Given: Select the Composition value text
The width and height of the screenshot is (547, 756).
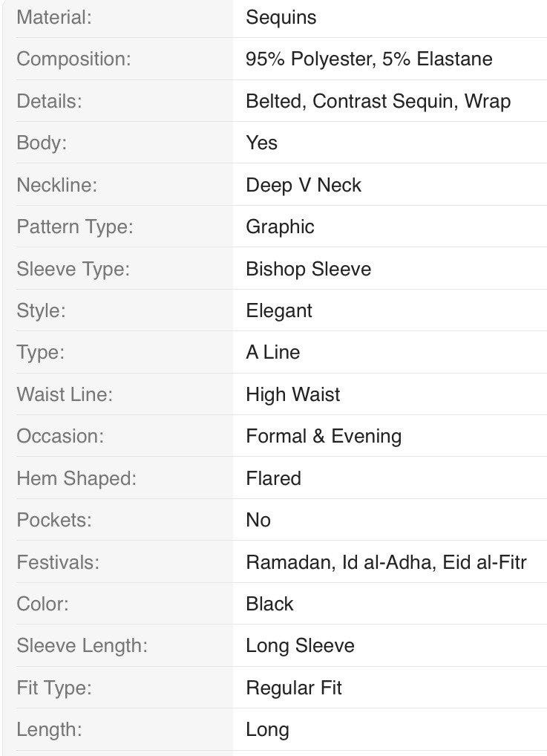Looking at the screenshot, I should coord(369,59).
